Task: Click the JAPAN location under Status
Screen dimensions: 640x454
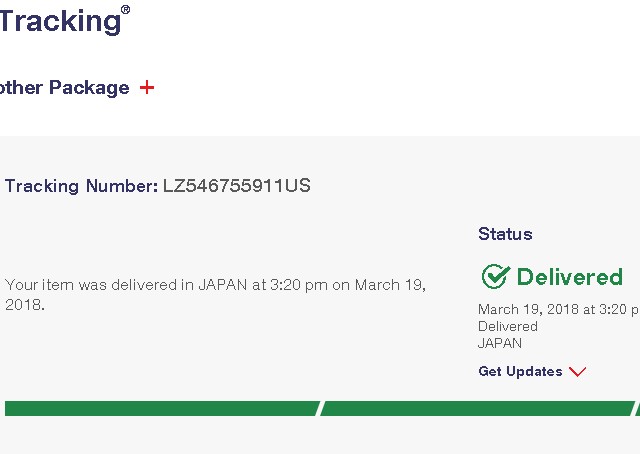Action: 500,343
